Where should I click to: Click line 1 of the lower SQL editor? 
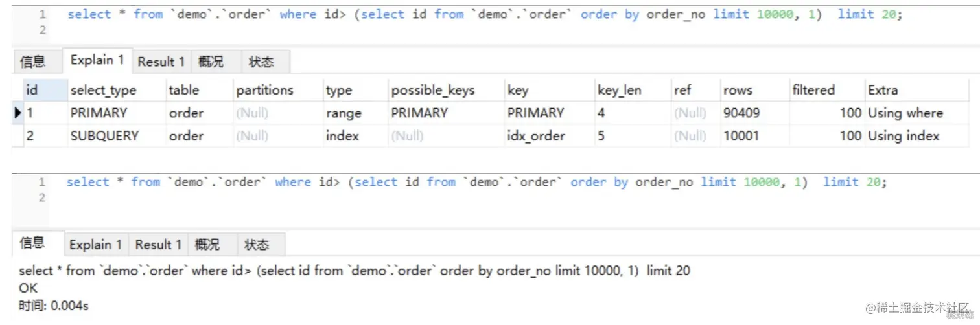[x=476, y=183]
